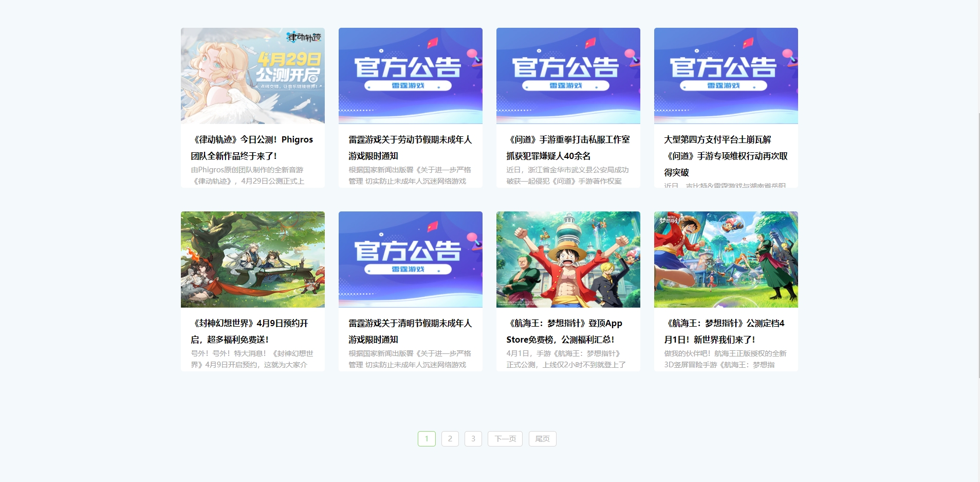
Task: Open 雷霆游戏关于劳动节假期未成年人 title
Action: coord(410,148)
